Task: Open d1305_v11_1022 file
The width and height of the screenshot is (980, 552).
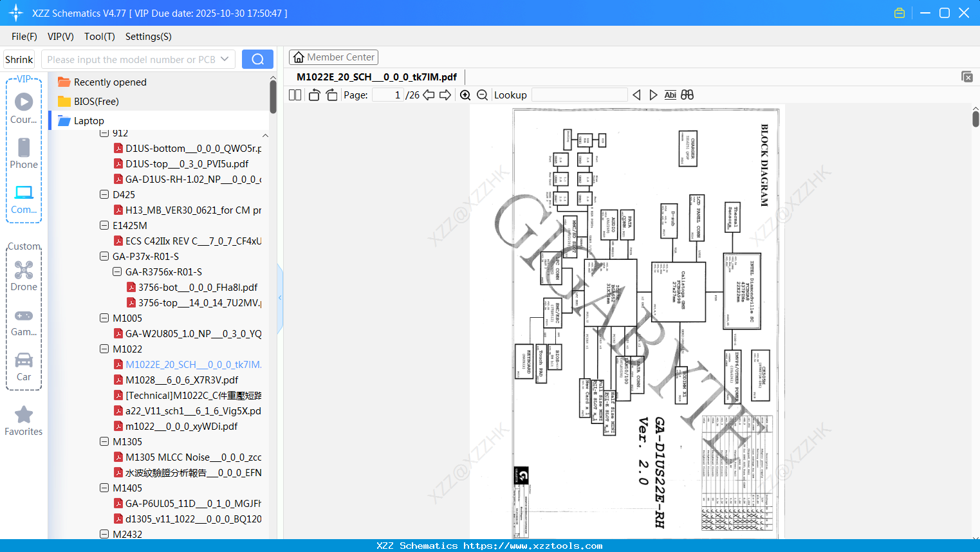Action: coord(188,519)
